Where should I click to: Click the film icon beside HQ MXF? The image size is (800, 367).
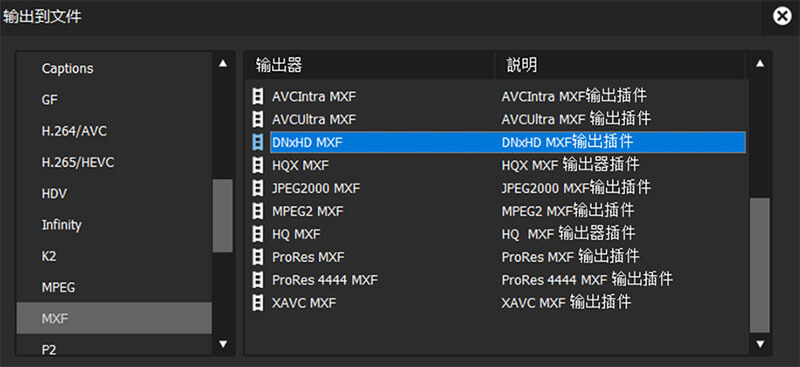coord(259,234)
